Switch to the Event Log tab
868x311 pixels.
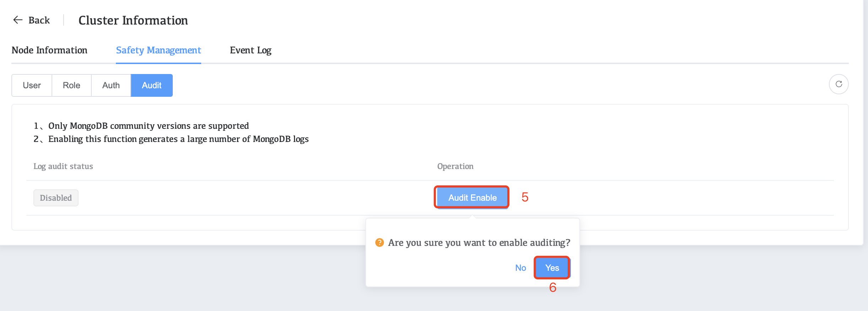[251, 50]
